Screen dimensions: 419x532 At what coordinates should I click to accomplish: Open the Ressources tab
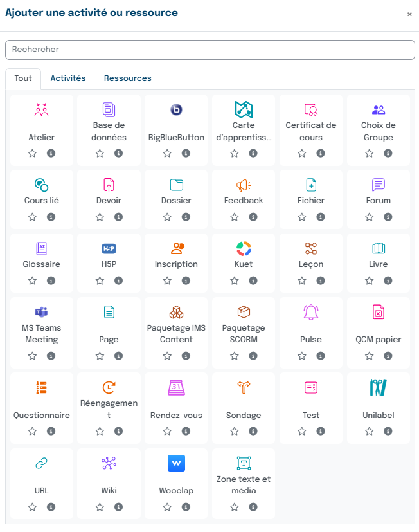coord(128,78)
